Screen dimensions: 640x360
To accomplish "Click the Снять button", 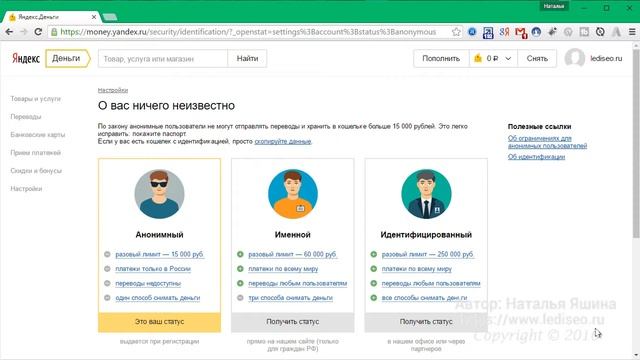I will coord(537,58).
